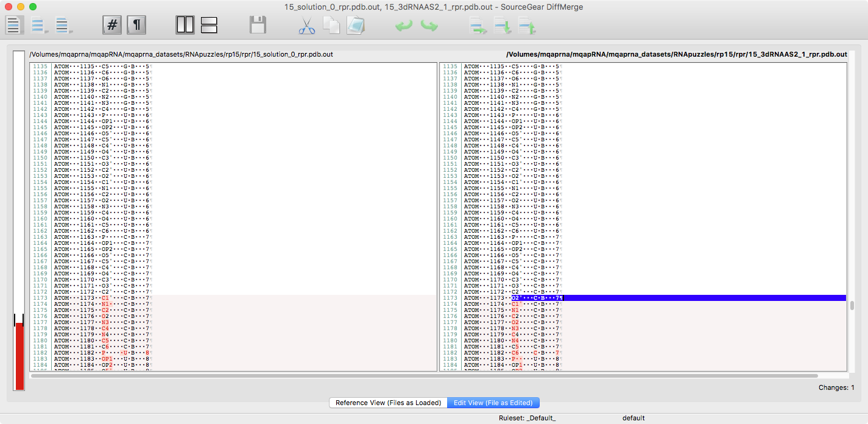Viewport: 868px width, 424px height.
Task: Click the Show All lines toolbar icon
Action: (x=15, y=26)
